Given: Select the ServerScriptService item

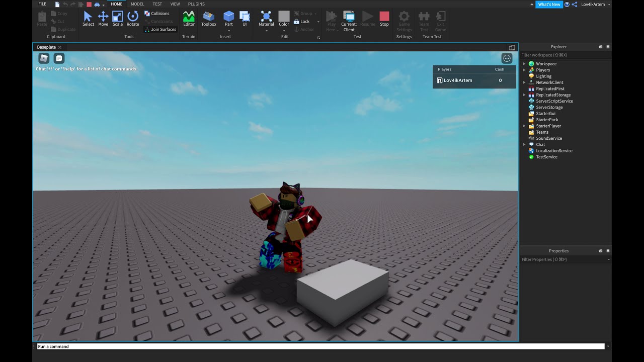Looking at the screenshot, I should pos(554,101).
